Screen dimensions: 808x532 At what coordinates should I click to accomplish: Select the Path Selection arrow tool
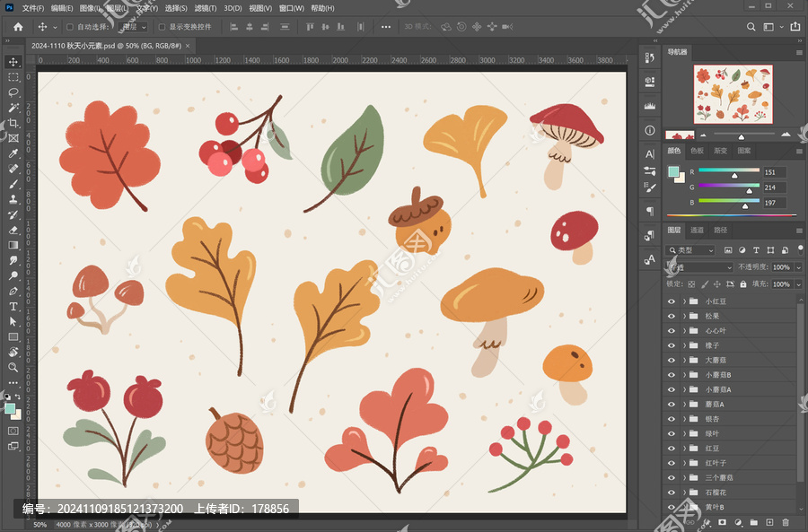(x=13, y=321)
